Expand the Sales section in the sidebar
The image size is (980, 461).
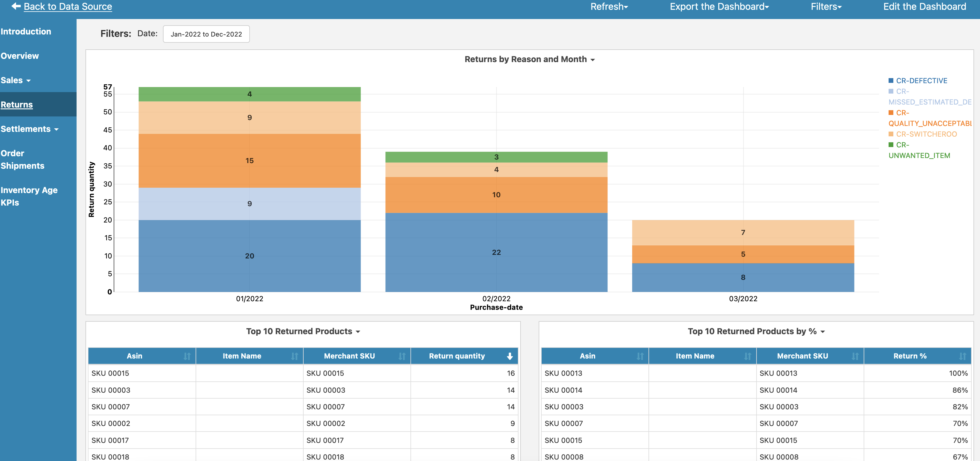[16, 80]
